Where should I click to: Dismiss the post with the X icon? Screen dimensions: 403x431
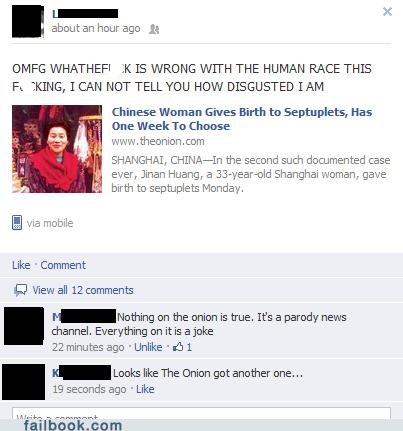point(387,12)
